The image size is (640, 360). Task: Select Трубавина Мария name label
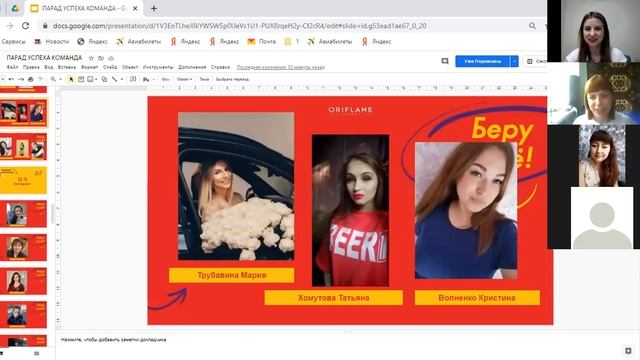(x=231, y=275)
